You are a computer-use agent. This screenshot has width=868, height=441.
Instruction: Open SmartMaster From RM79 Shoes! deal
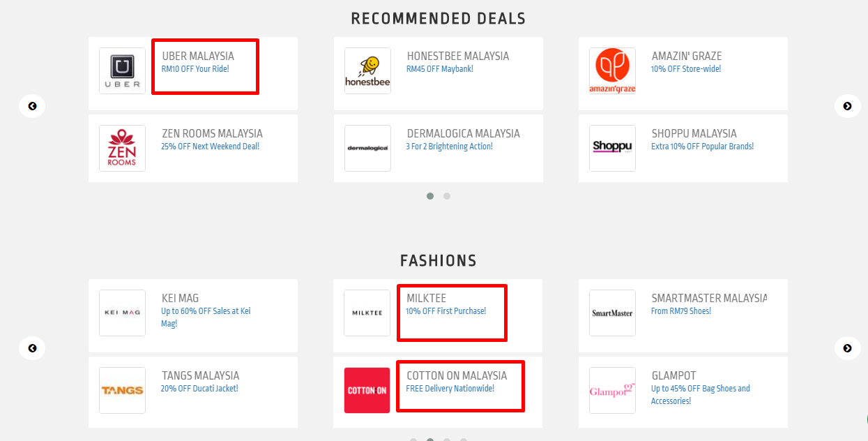681,311
